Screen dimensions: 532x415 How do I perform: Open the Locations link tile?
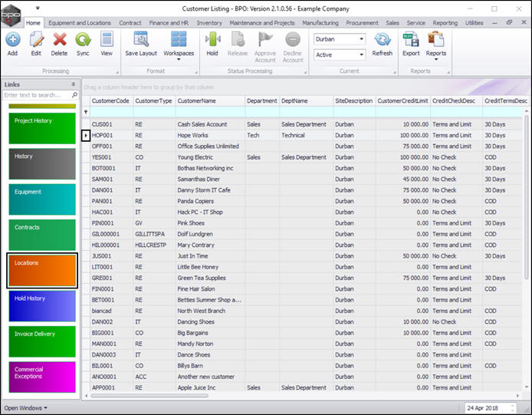pyautogui.click(x=42, y=271)
